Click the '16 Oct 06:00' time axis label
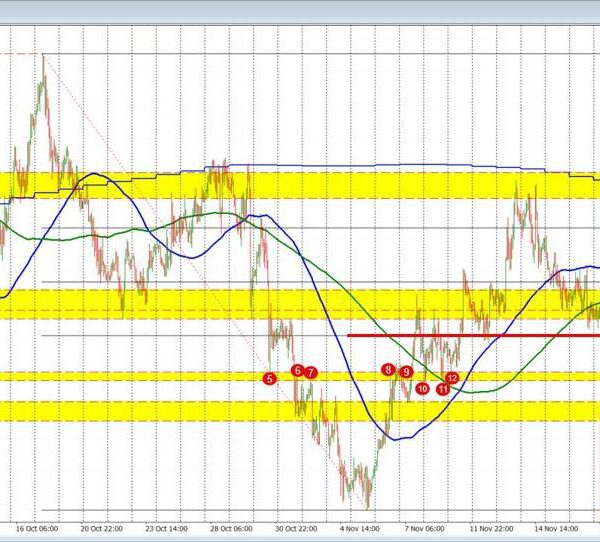This screenshot has height=542, width=600. [x=37, y=529]
